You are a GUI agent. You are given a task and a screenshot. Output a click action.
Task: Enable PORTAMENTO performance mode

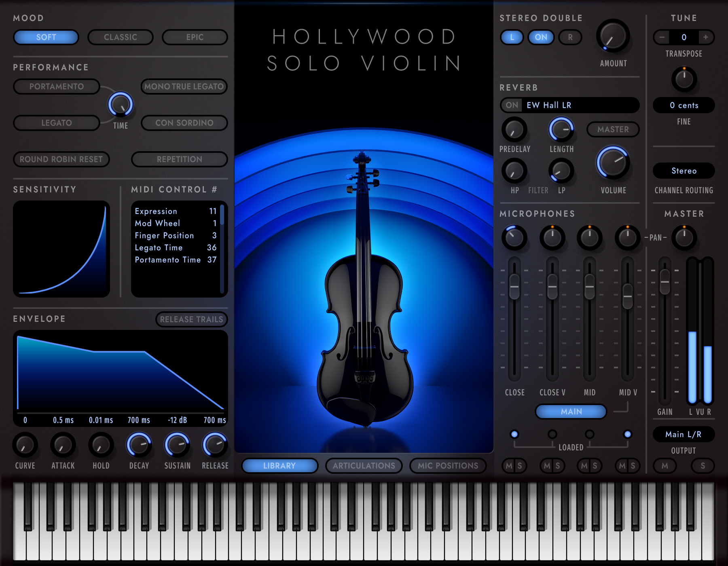pyautogui.click(x=57, y=87)
